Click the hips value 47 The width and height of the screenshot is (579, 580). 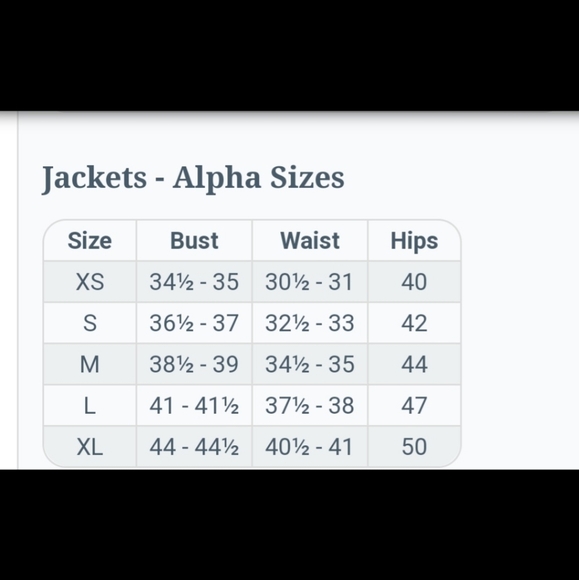[414, 406]
